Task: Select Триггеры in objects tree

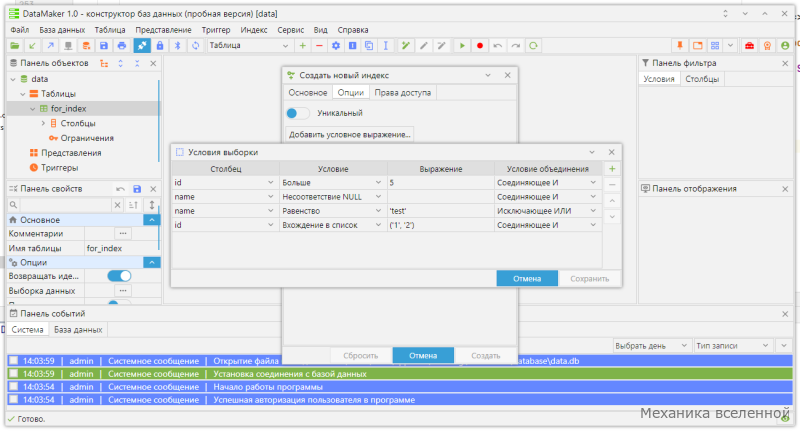Action: (x=59, y=168)
